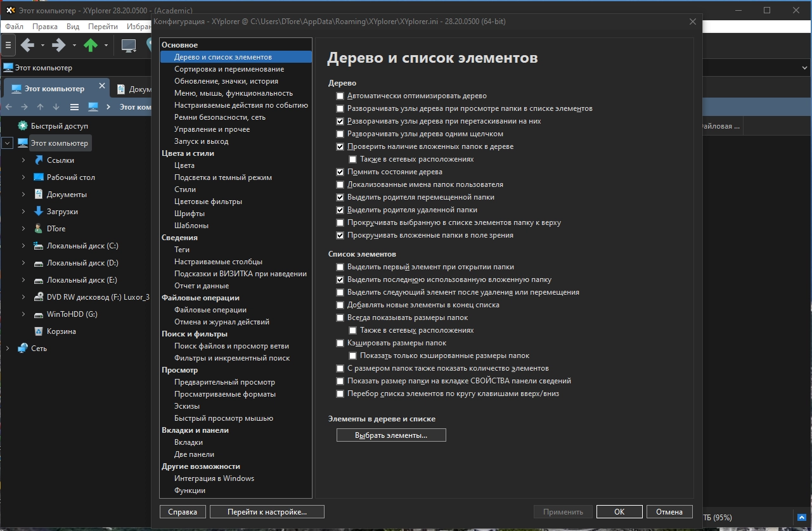Close the Конфигурация dialog with X
The width and height of the screenshot is (812, 531).
click(x=693, y=22)
